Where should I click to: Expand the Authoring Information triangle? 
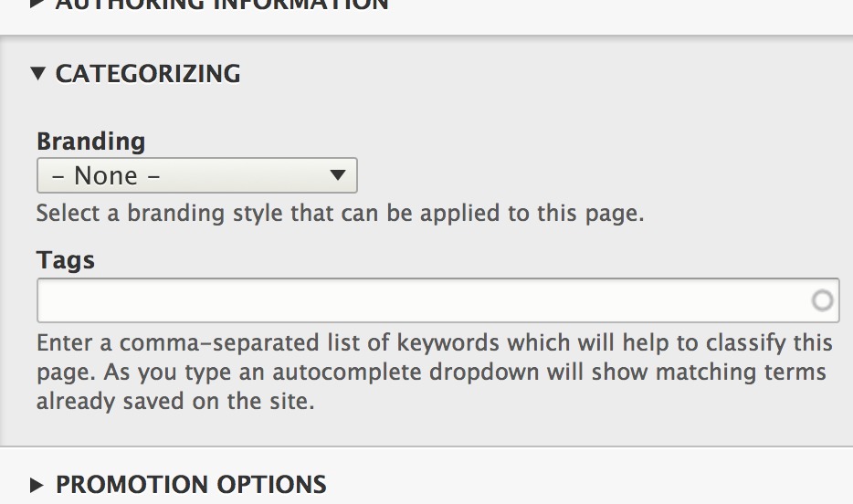[x=37, y=4]
